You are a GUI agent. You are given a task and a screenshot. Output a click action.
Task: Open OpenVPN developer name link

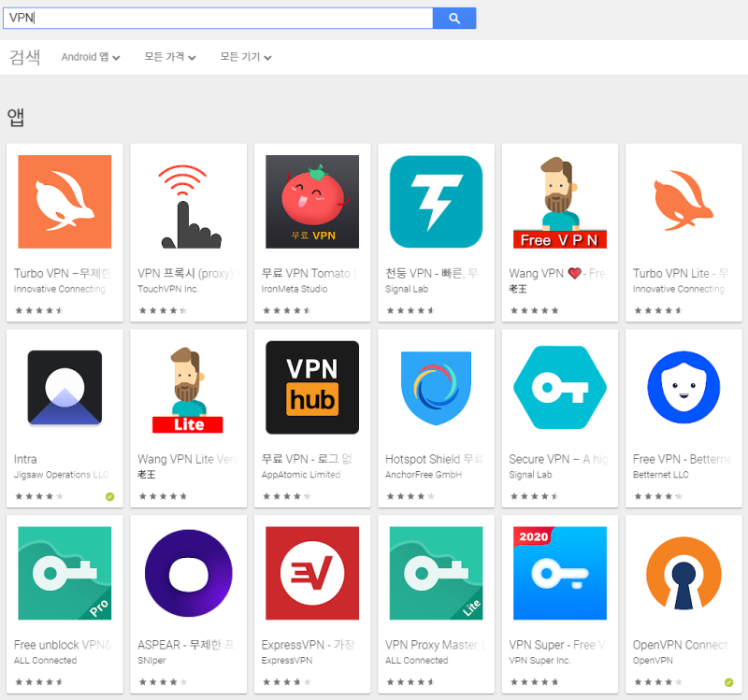click(x=653, y=661)
